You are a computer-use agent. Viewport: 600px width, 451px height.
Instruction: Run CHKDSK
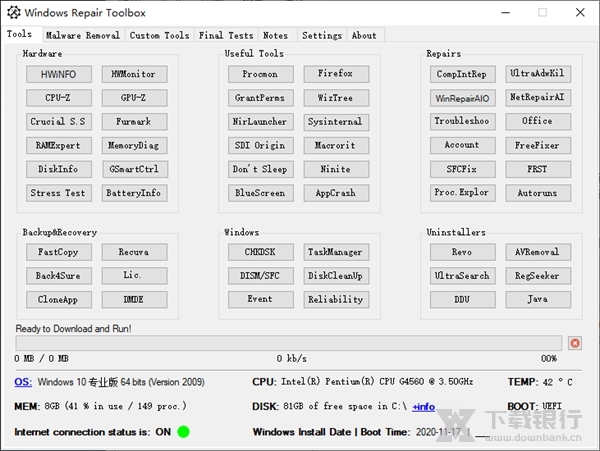pos(261,252)
